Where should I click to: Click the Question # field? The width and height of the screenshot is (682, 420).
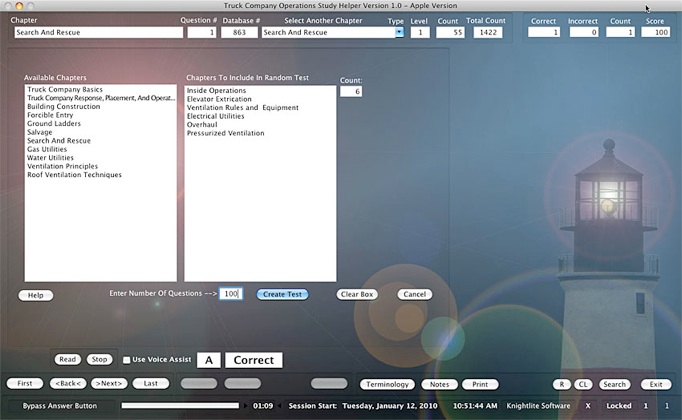pos(202,33)
